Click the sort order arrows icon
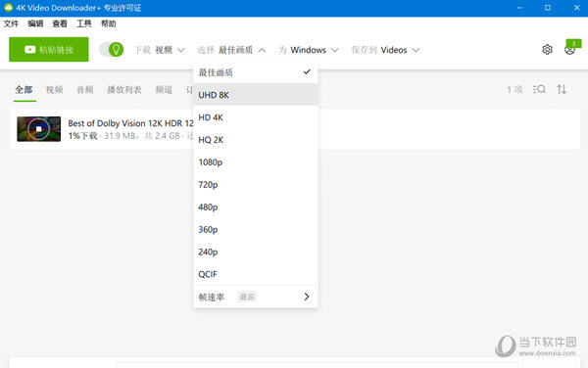This screenshot has width=588, height=368. click(x=562, y=89)
